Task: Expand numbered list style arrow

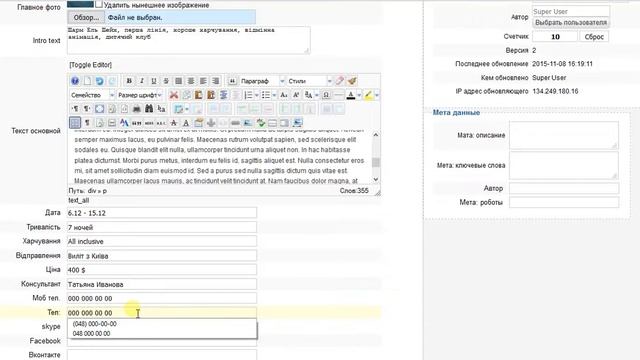Action: 257,95
